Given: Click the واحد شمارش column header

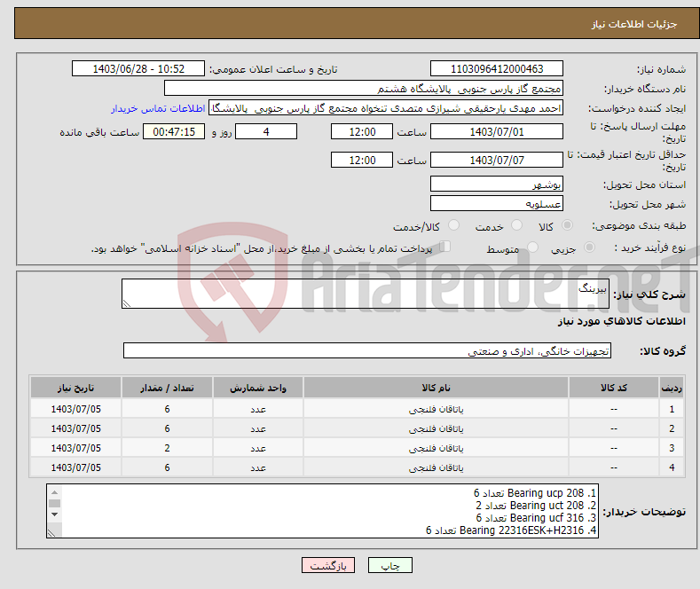Looking at the screenshot, I should click(x=258, y=388).
